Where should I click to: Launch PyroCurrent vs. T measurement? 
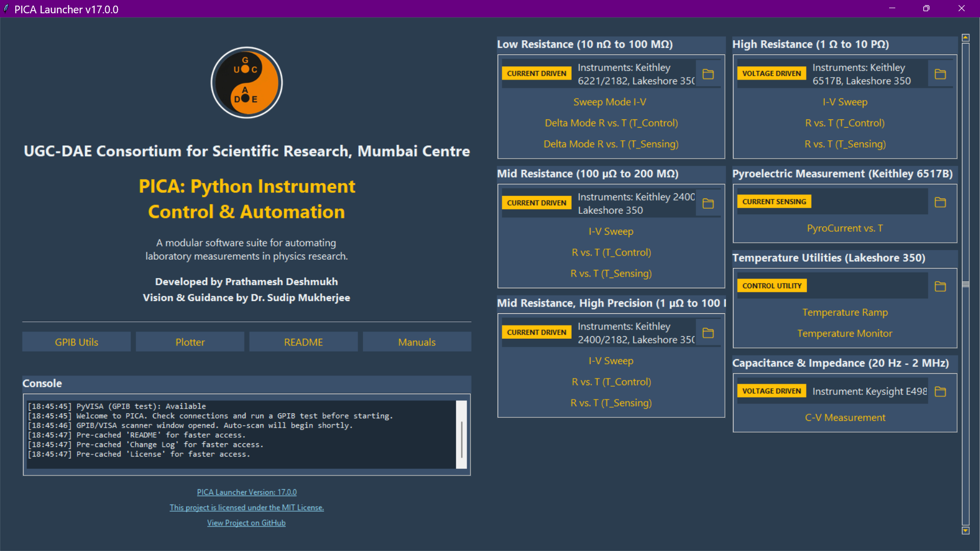(x=845, y=228)
